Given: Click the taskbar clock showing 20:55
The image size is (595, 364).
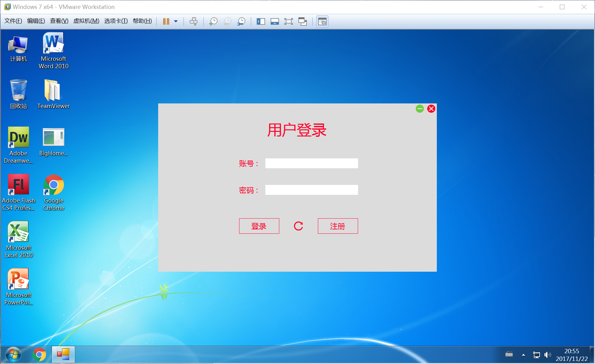Looking at the screenshot, I should click(x=572, y=355).
